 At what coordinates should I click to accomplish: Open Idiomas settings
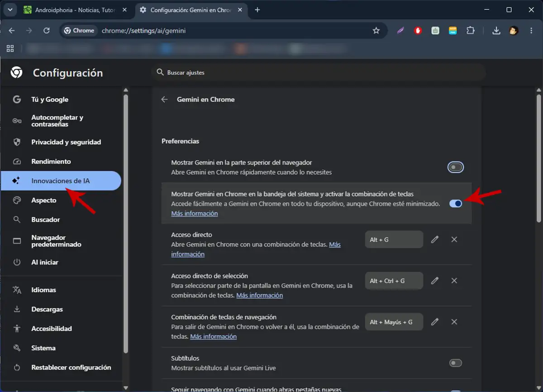point(61,290)
